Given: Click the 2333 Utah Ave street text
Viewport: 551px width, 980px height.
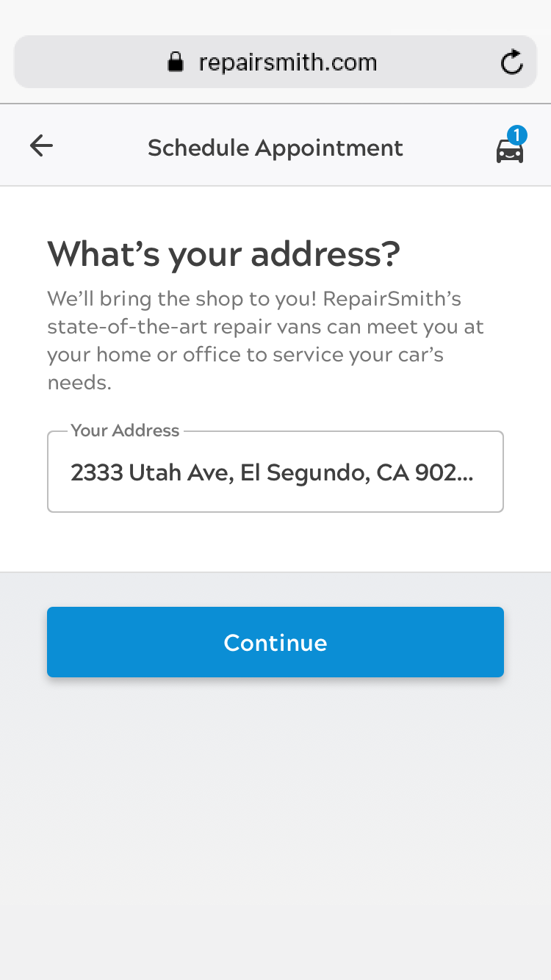Looking at the screenshot, I should pos(151,472).
